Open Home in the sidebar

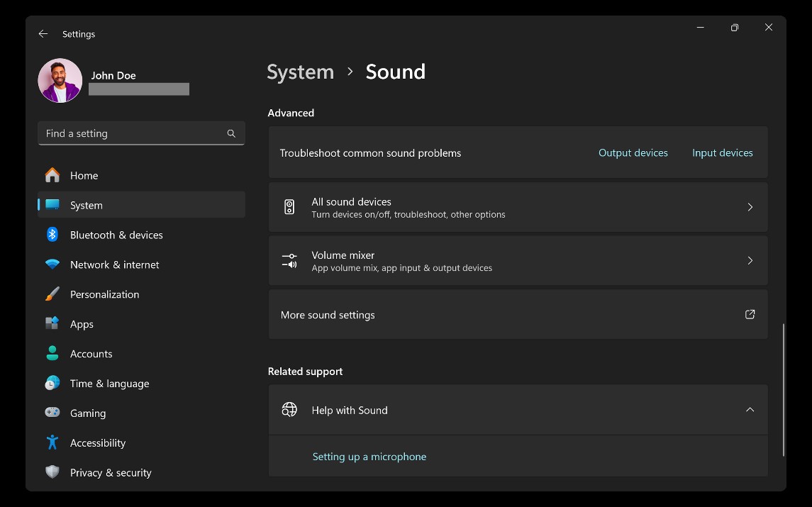tap(141, 176)
